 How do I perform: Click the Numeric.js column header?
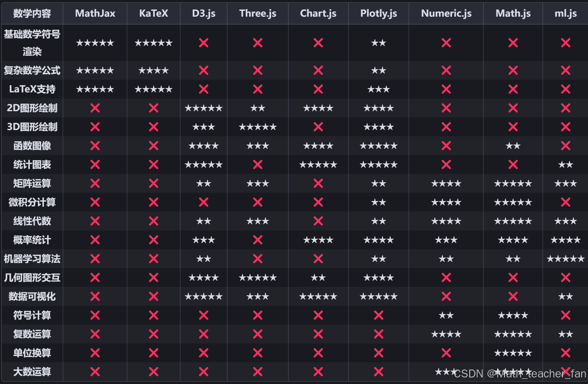tap(446, 13)
